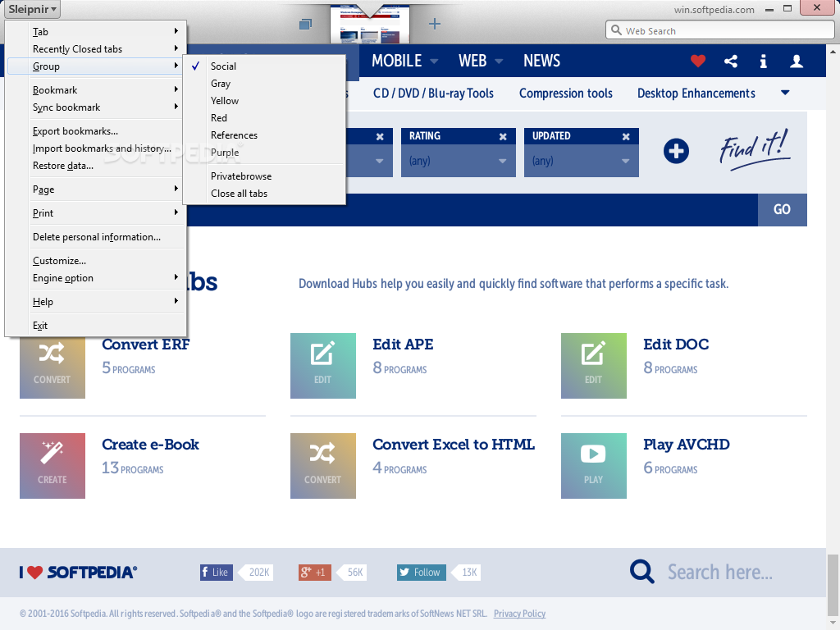The width and height of the screenshot is (840, 630).
Task: Choose Close all tabs
Action: [x=264, y=194]
